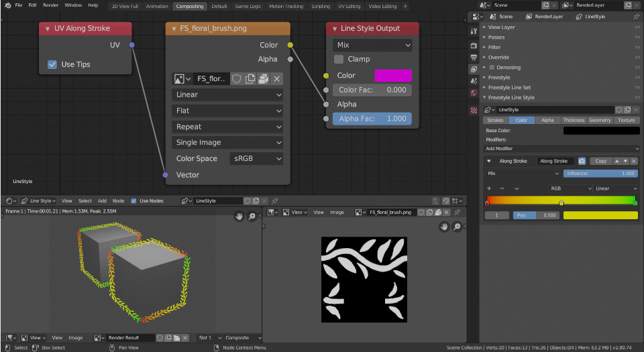644x352 pixels.
Task: Click the zoom magnifier in the render viewer
Action: (x=252, y=216)
